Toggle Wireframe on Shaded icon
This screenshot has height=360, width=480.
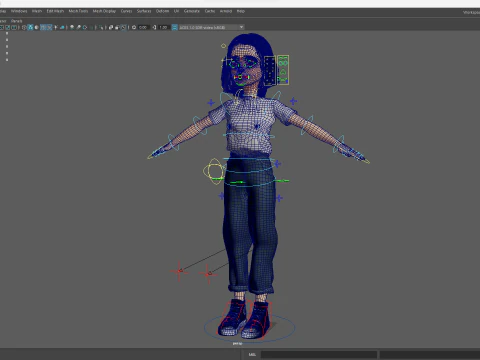(43, 27)
